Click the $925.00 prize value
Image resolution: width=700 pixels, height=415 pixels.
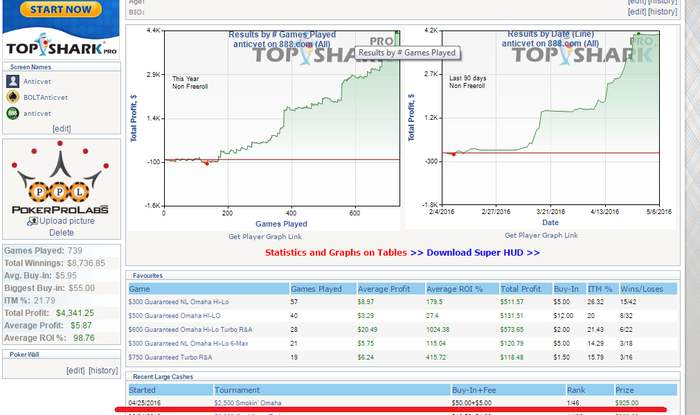627,403
